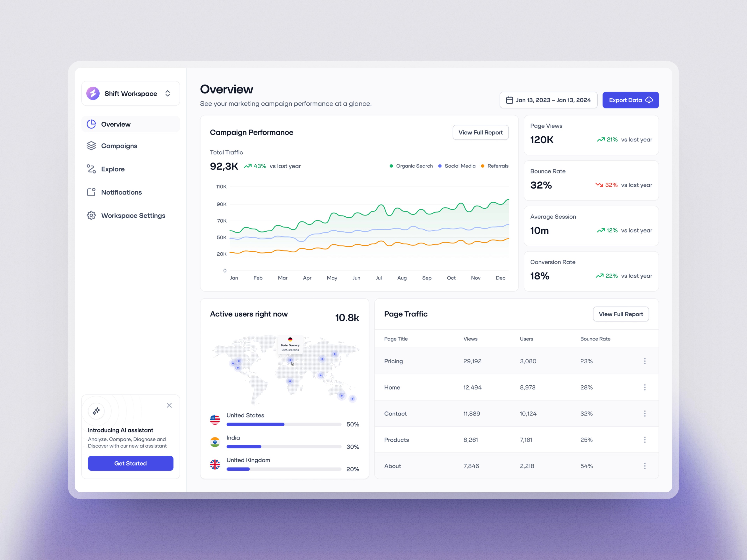747x560 pixels.
Task: Click the Conversion Rate 18% value
Action: [x=540, y=276]
